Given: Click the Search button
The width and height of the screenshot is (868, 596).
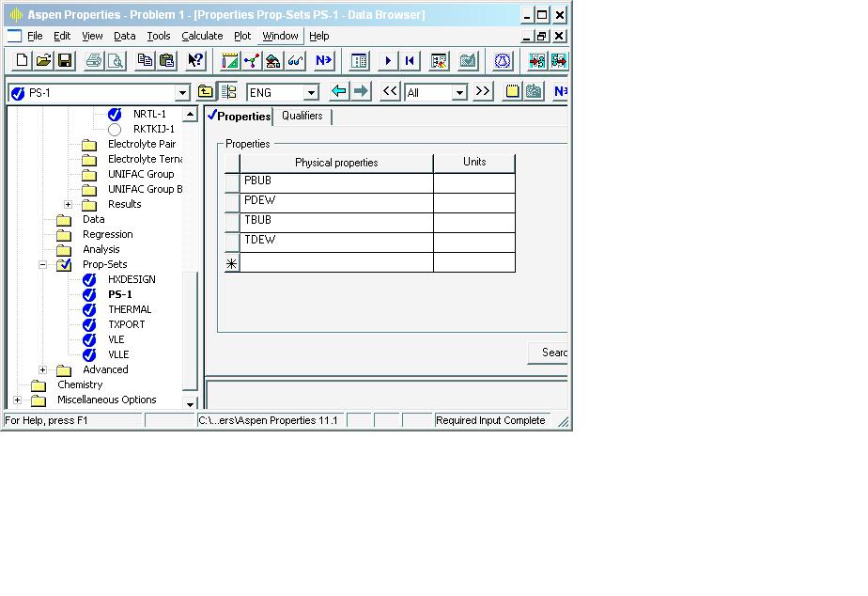Looking at the screenshot, I should pos(548,353).
